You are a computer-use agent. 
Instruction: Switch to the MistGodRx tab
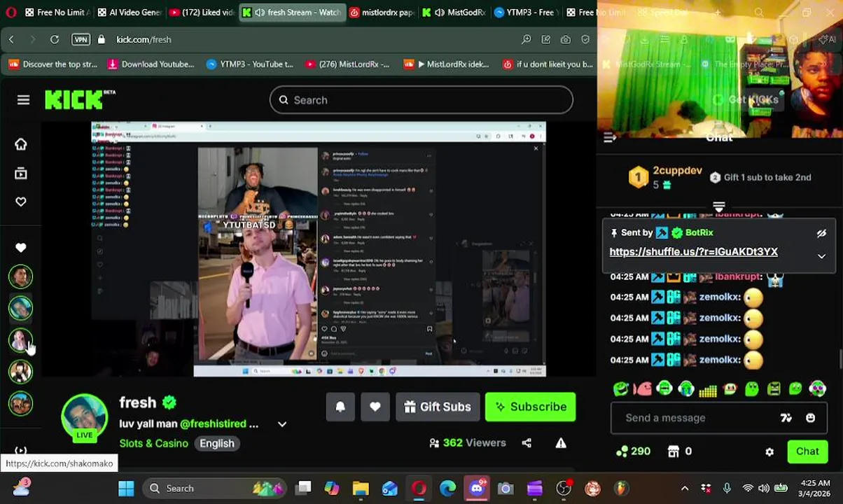454,13
